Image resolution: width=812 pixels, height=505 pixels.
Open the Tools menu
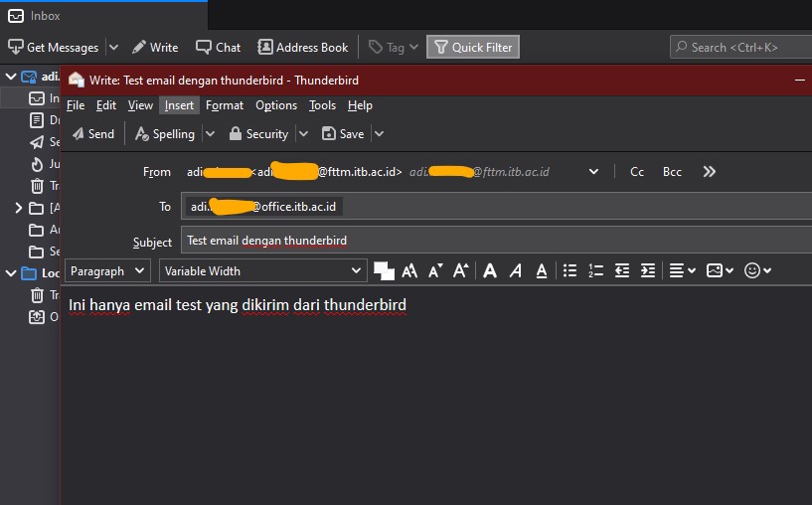(x=322, y=105)
